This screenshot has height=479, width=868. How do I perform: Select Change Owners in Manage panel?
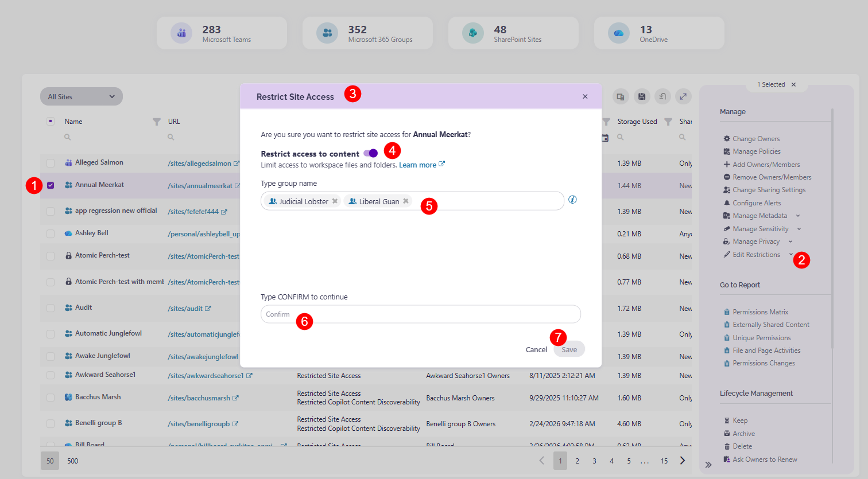click(x=755, y=139)
